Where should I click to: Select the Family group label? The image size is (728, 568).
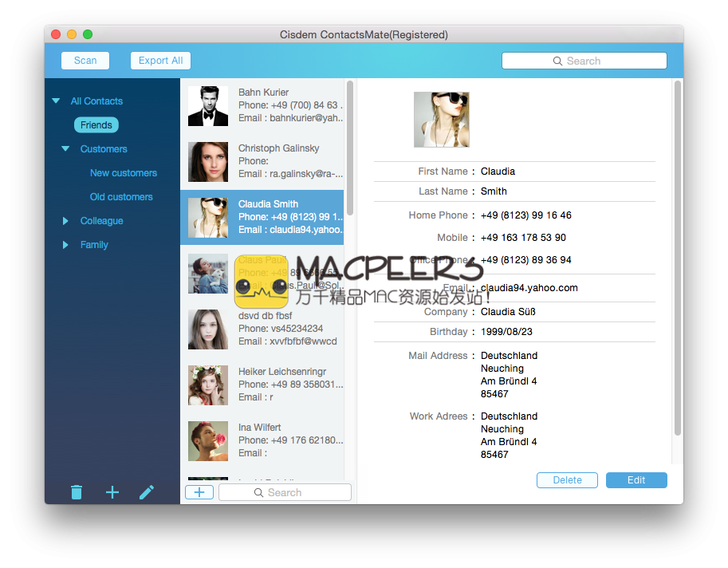coord(94,245)
